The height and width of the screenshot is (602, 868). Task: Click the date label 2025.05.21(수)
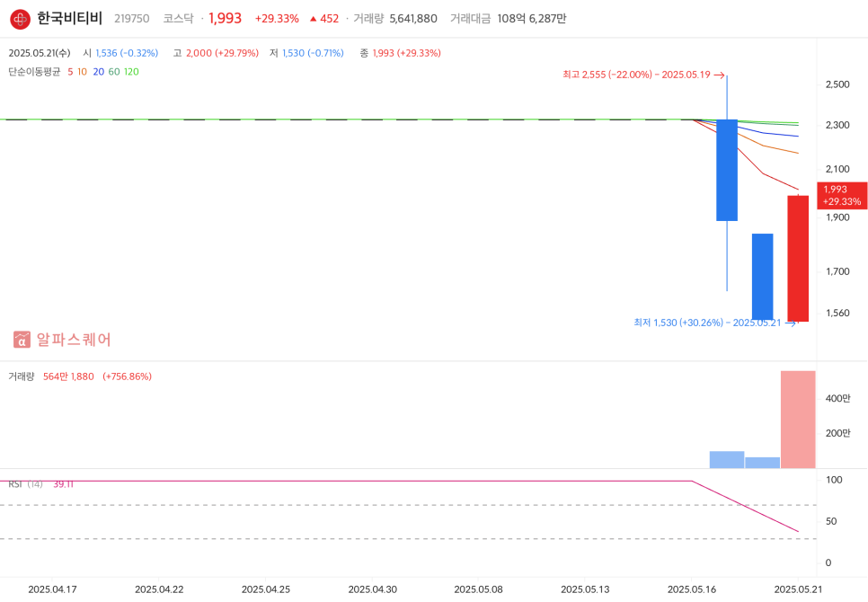pos(40,53)
